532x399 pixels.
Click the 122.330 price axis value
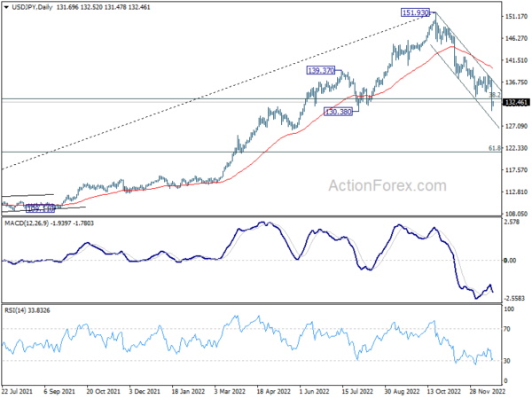[x=516, y=148]
